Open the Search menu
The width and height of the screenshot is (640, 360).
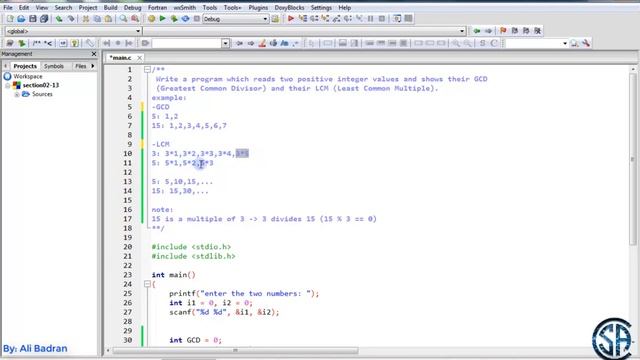click(63, 7)
